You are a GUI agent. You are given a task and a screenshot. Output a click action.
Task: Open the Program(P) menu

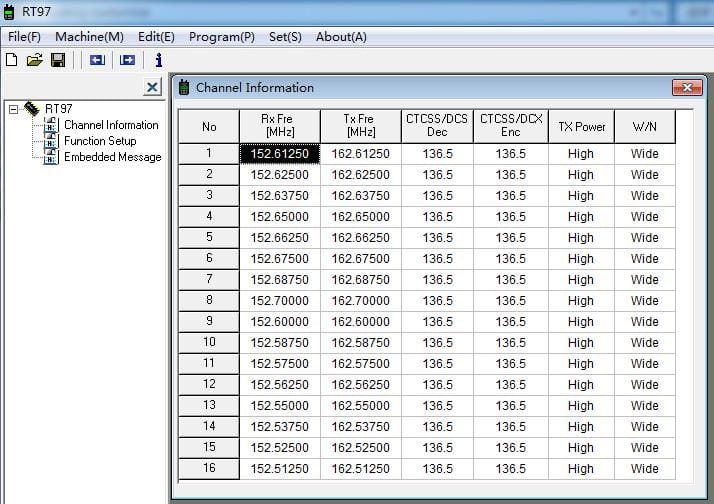221,36
